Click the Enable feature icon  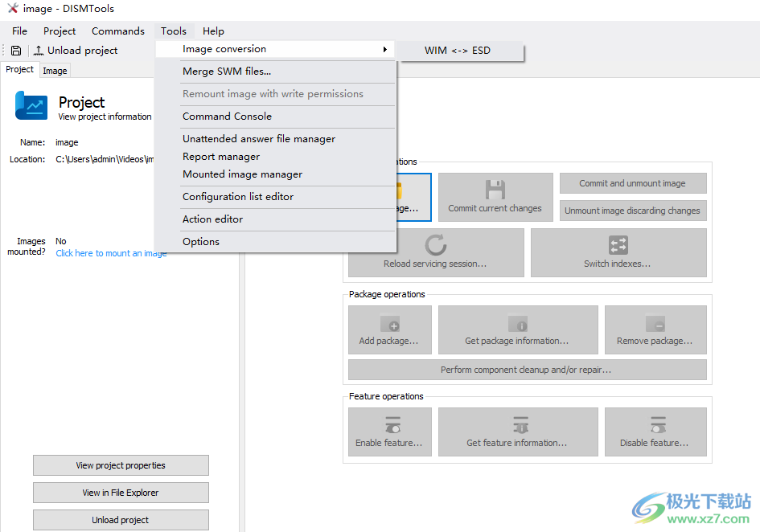tap(390, 425)
